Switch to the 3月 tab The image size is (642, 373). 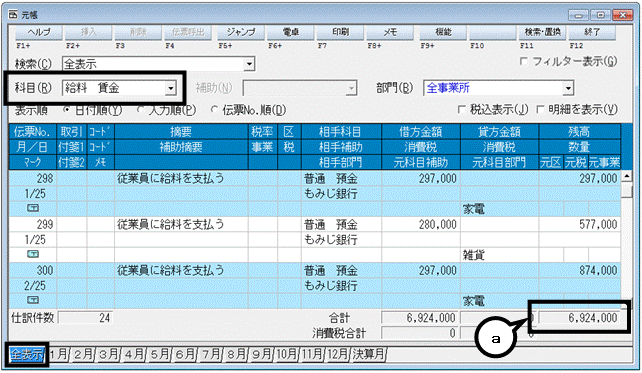[x=109, y=355]
